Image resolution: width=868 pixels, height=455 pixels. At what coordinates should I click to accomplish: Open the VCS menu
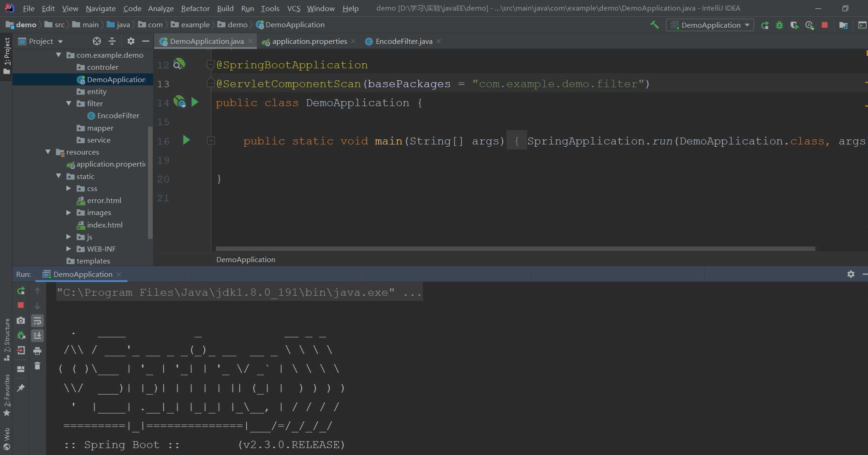pos(294,8)
